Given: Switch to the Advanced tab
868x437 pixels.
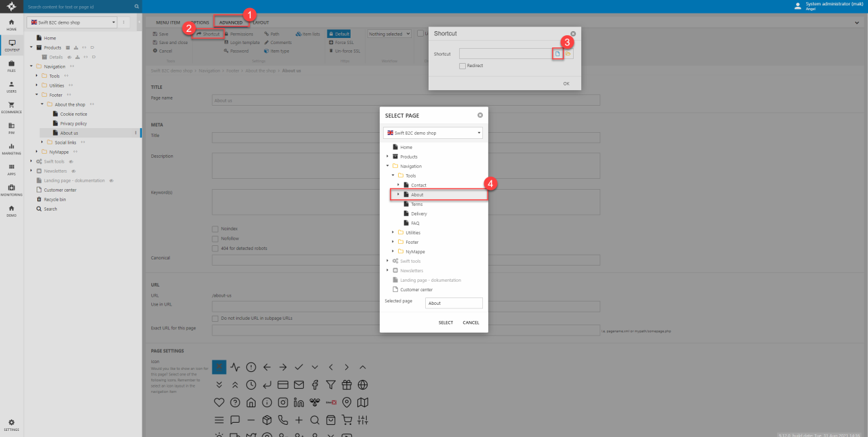Looking at the screenshot, I should point(231,22).
